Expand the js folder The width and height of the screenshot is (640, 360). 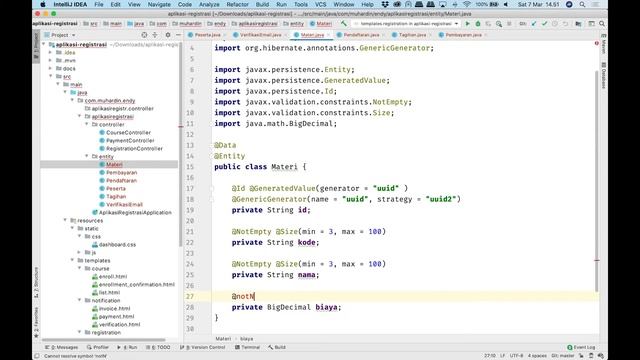80,253
